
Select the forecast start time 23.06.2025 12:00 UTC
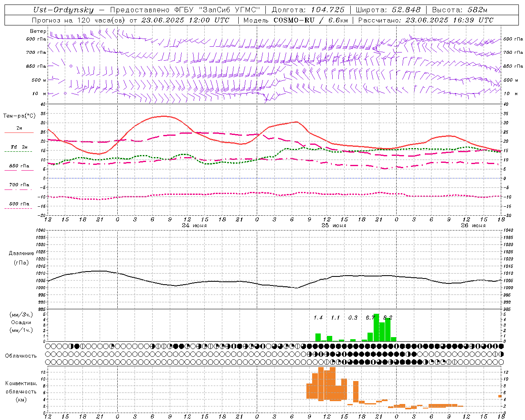click(x=185, y=20)
